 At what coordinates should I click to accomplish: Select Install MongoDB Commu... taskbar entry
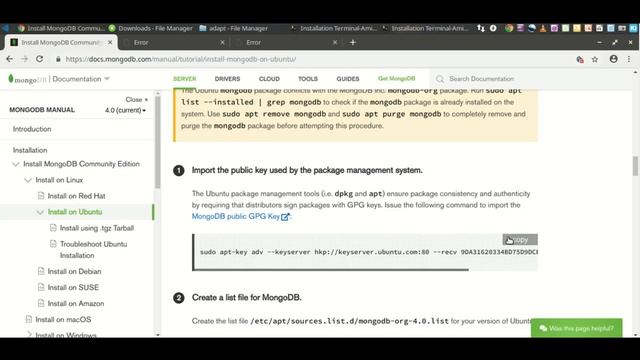tap(61, 28)
